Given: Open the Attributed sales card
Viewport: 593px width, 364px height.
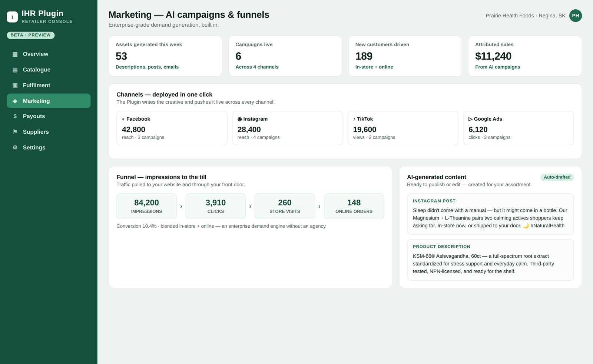Looking at the screenshot, I should point(525,56).
